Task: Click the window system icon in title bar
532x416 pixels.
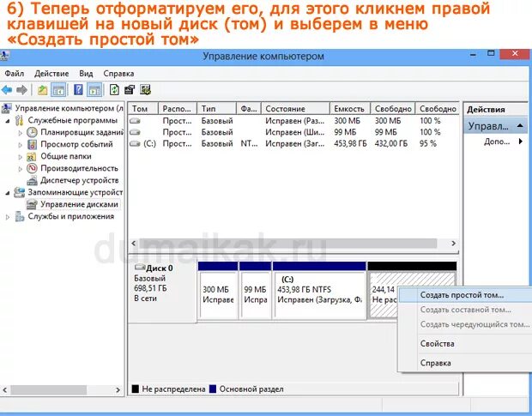Action: [x=4, y=55]
